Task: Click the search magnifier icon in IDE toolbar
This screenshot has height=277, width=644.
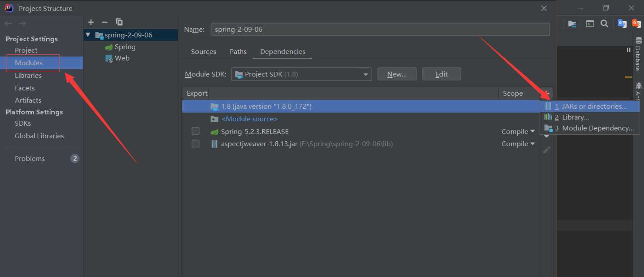Action: [x=604, y=24]
